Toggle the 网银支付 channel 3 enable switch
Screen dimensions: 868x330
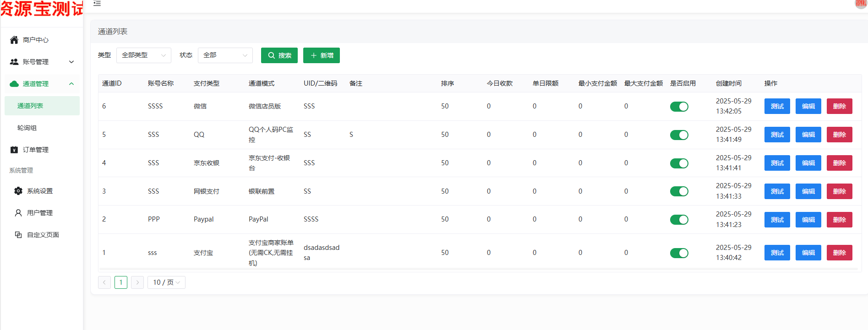[679, 191]
